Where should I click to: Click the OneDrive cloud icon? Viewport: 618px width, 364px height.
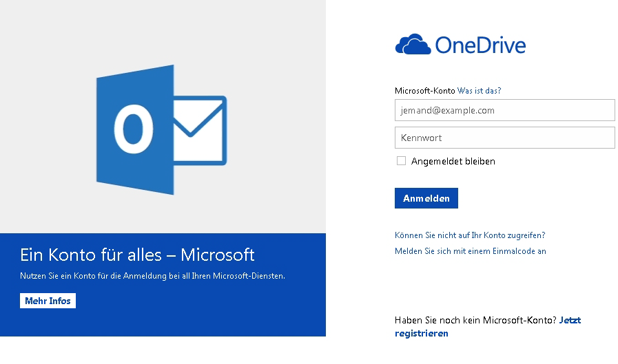(412, 45)
